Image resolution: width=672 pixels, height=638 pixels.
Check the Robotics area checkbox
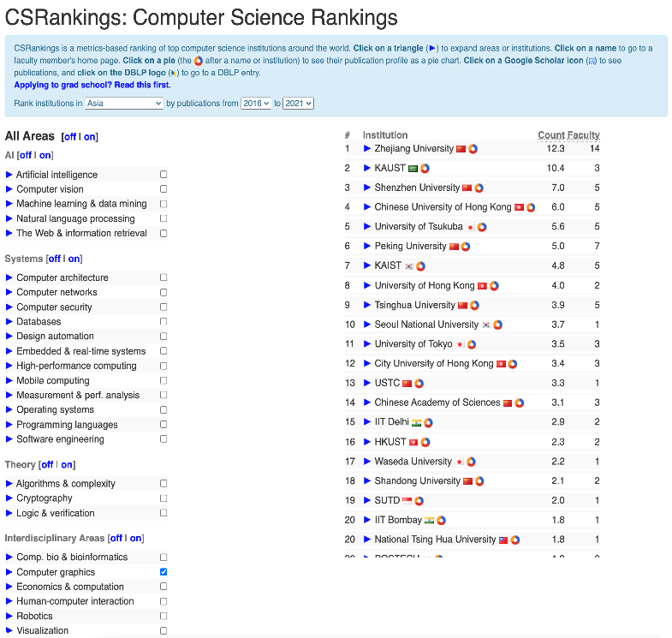[164, 616]
